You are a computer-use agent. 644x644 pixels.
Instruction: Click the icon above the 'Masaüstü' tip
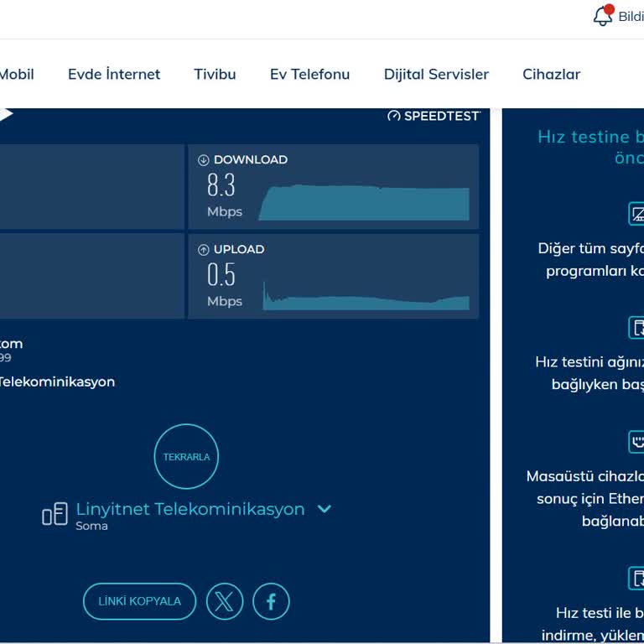[636, 442]
